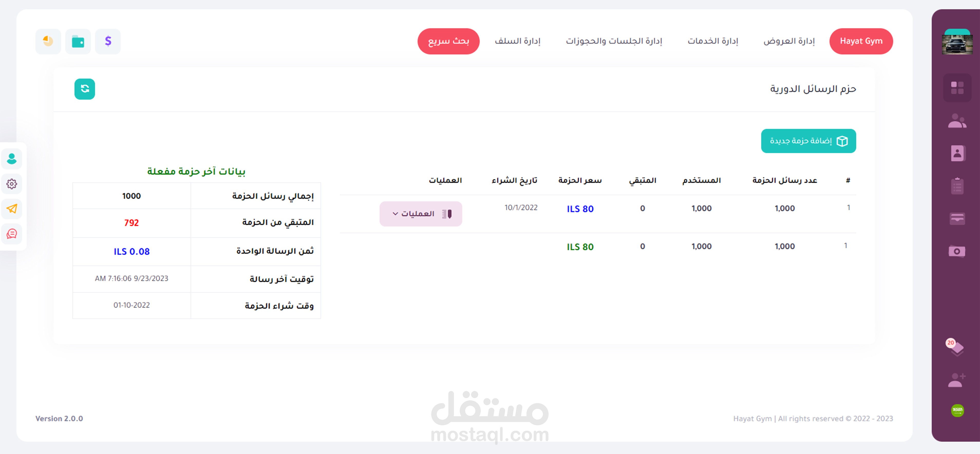The height and width of the screenshot is (454, 980).
Task: Open إدارة العروض menu item
Action: (789, 41)
